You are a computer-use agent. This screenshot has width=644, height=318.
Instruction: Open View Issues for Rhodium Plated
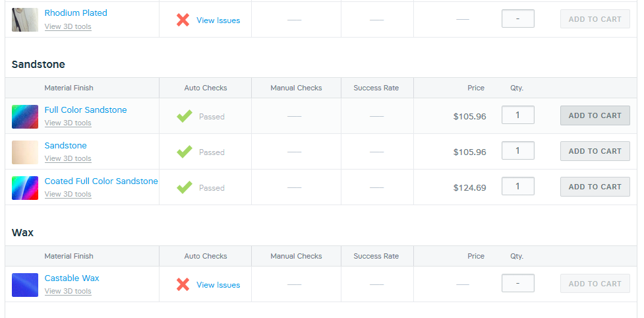218,20
